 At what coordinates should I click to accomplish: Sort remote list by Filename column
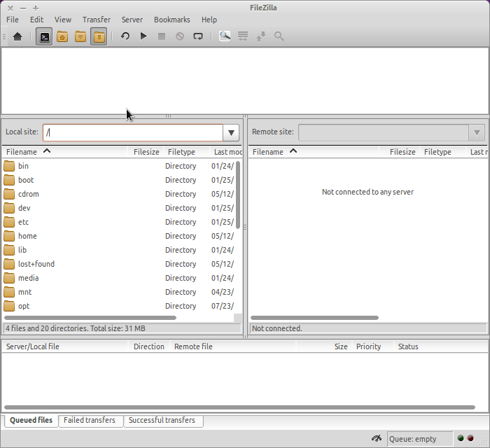[x=314, y=152]
